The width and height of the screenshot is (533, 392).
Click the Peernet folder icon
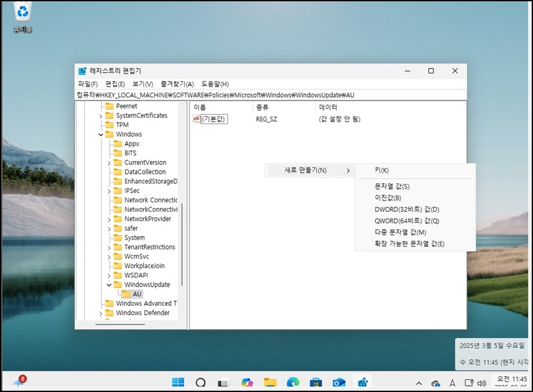point(109,107)
